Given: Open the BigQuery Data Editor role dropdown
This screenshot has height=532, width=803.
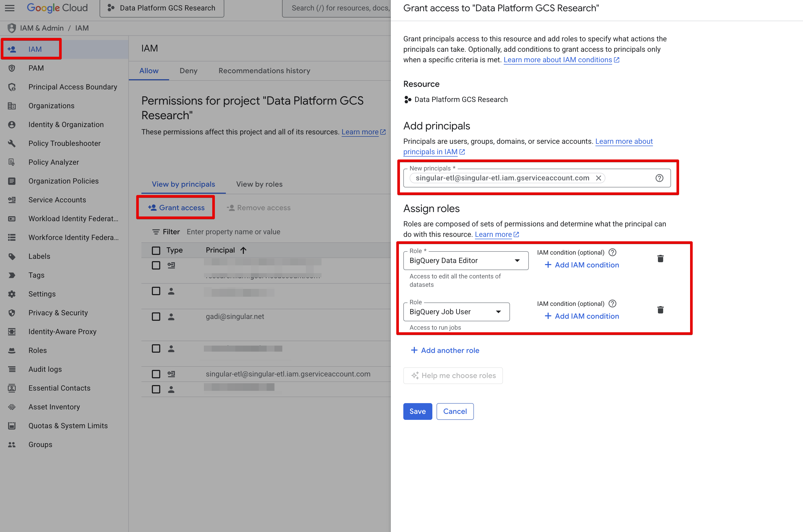Looking at the screenshot, I should 466,261.
